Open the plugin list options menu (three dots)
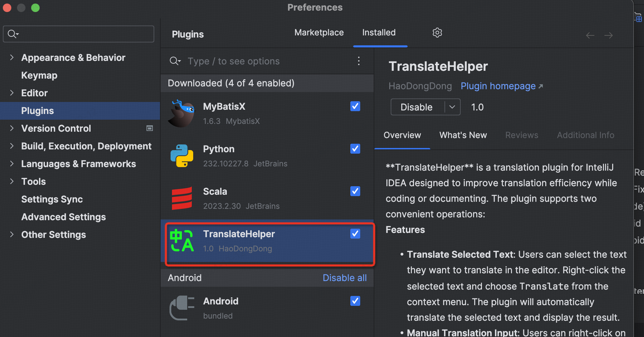The height and width of the screenshot is (337, 644). point(359,61)
